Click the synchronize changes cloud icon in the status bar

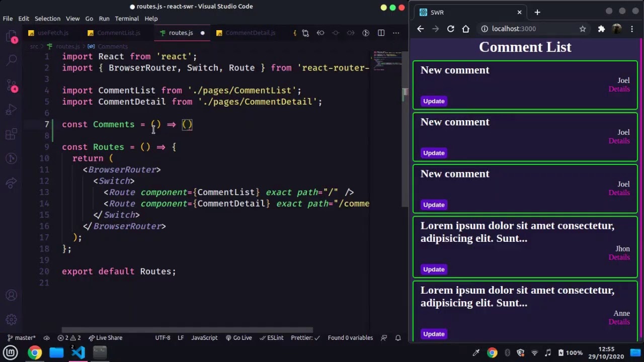46,338
